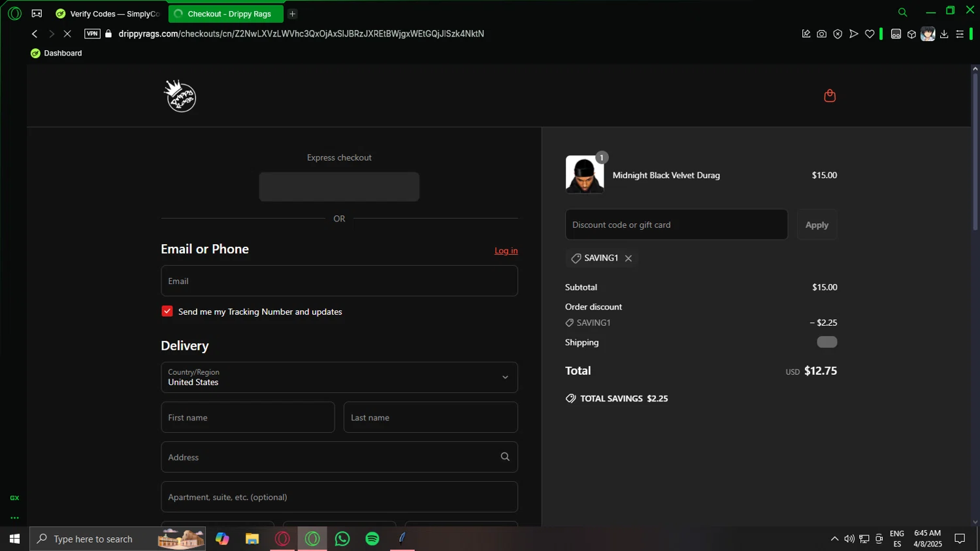
Task: Click the Type here to search box
Action: 118,539
